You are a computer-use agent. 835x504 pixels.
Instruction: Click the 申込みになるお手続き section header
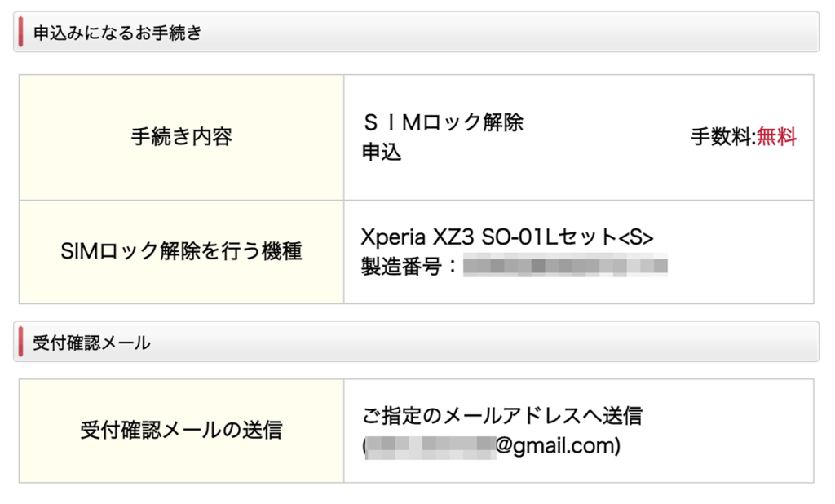[416, 32]
